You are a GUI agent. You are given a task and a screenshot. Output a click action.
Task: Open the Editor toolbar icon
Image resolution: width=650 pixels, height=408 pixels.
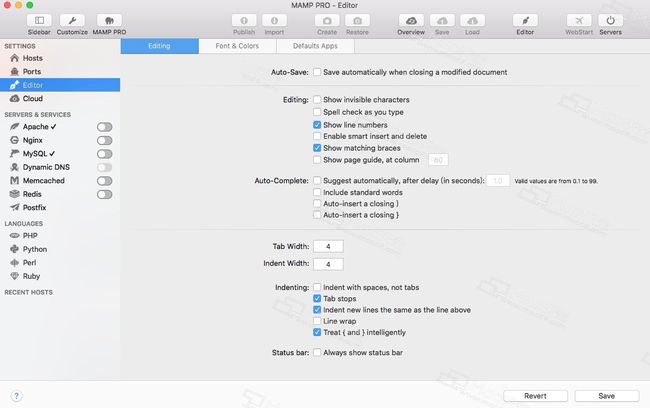[525, 20]
